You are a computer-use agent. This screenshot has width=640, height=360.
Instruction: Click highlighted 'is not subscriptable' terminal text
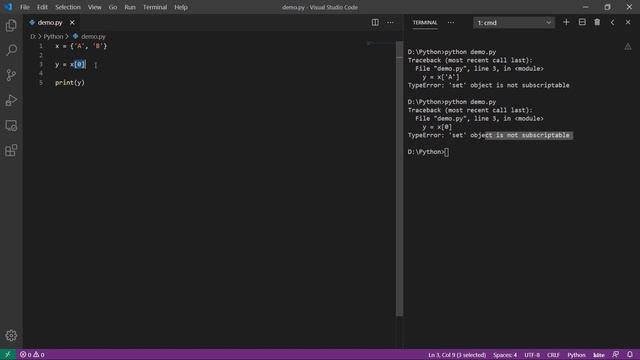(x=529, y=135)
